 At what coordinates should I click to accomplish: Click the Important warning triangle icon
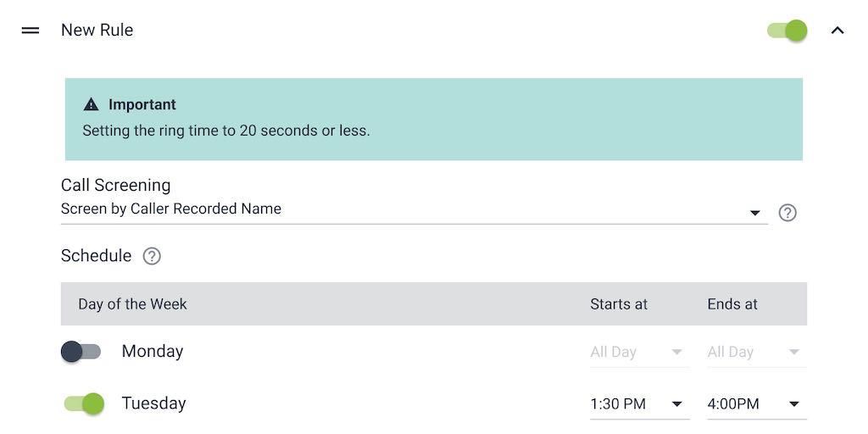point(91,104)
